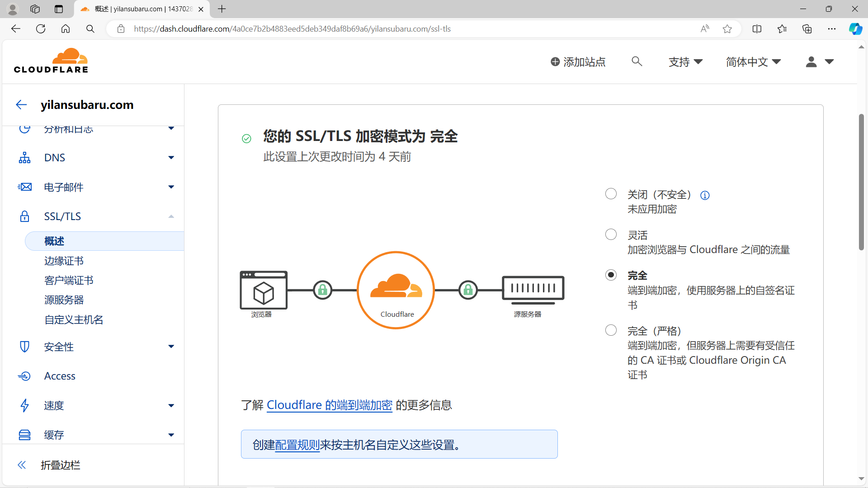Expand the 电子邮件 sidebar section
Image resolution: width=868 pixels, height=488 pixels.
[x=171, y=187]
